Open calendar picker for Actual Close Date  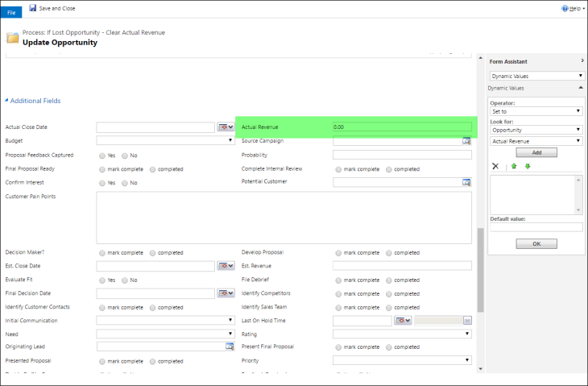point(226,127)
